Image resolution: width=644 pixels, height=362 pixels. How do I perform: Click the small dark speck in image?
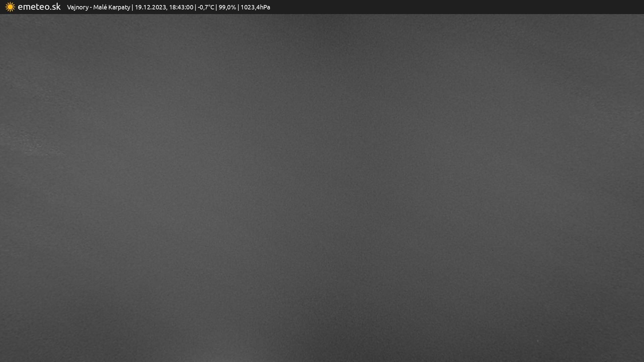(x=492, y=250)
